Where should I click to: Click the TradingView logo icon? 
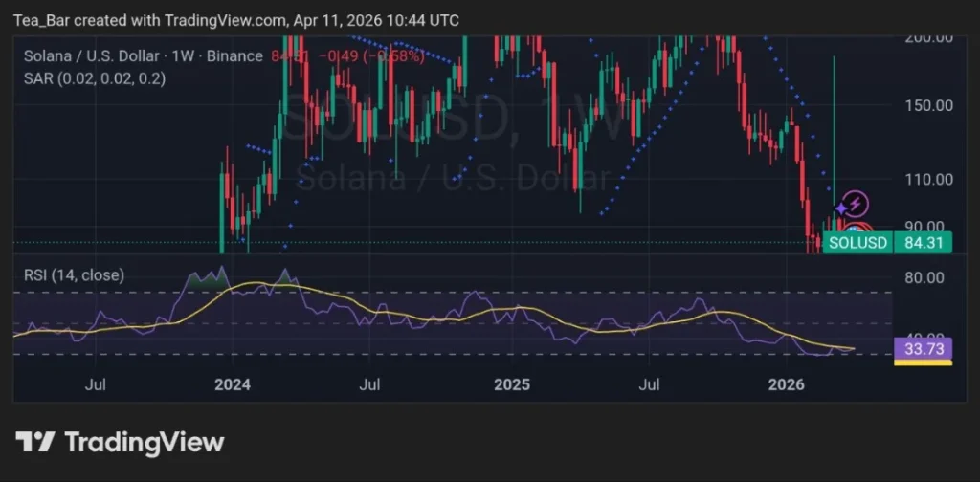click(x=34, y=442)
